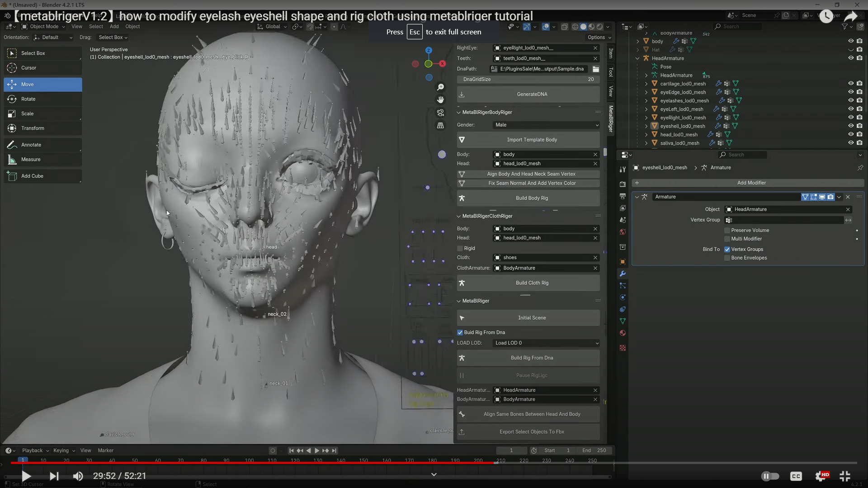
Task: Click the viewport pan hand icon
Action: pos(440,99)
